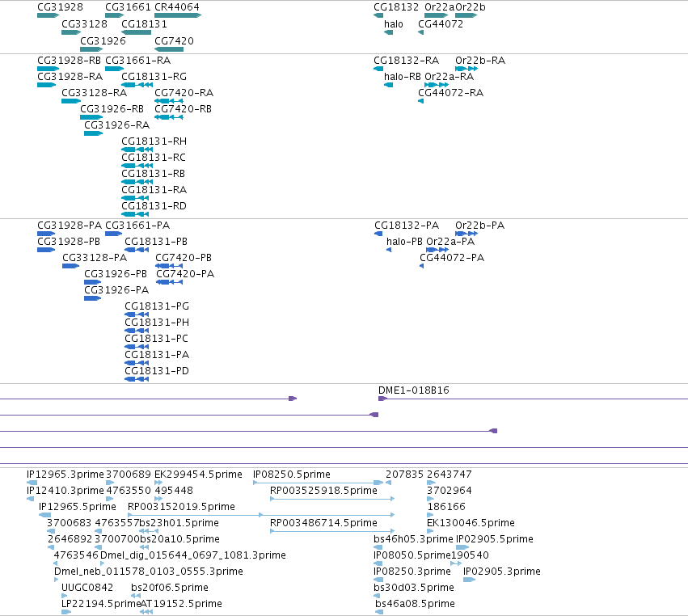Screen dimensions: 688x616
Task: Select gene CG33128
Action: pyautogui.click(x=70, y=32)
